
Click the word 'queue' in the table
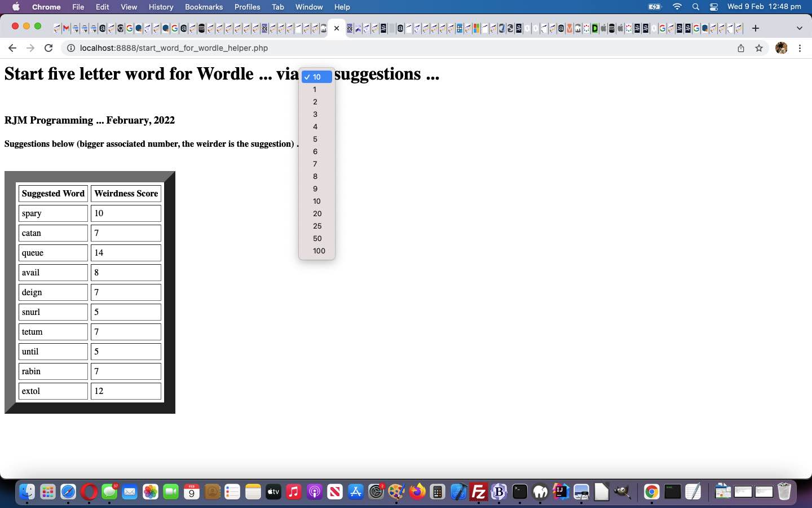33,253
